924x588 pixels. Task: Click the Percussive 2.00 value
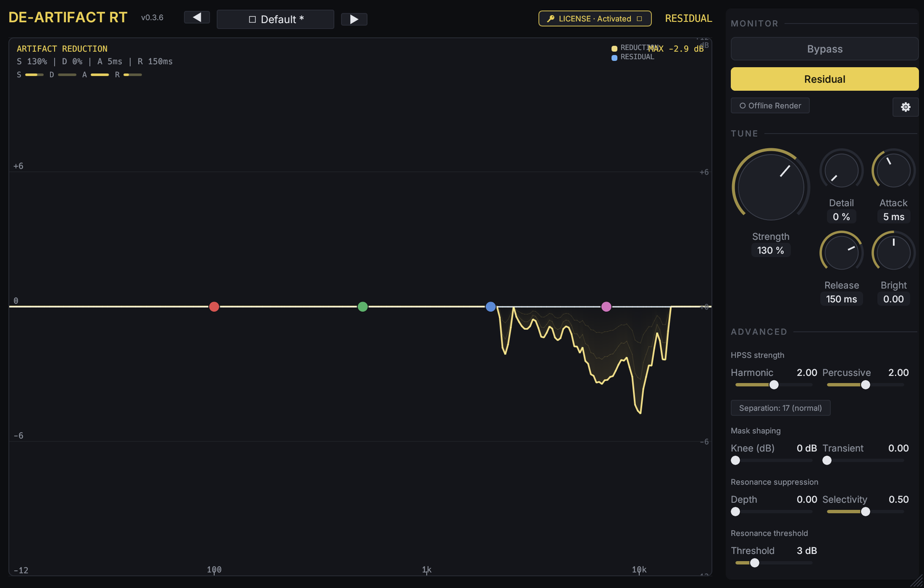tap(899, 373)
